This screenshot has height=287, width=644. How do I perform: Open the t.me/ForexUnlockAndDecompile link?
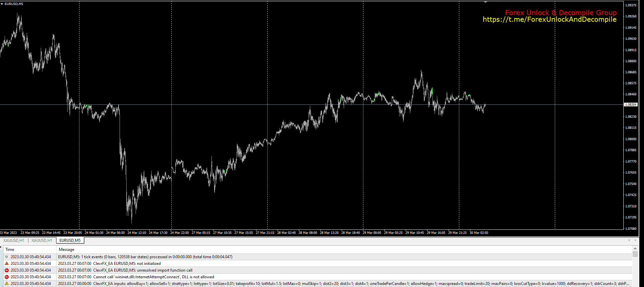[x=549, y=19]
